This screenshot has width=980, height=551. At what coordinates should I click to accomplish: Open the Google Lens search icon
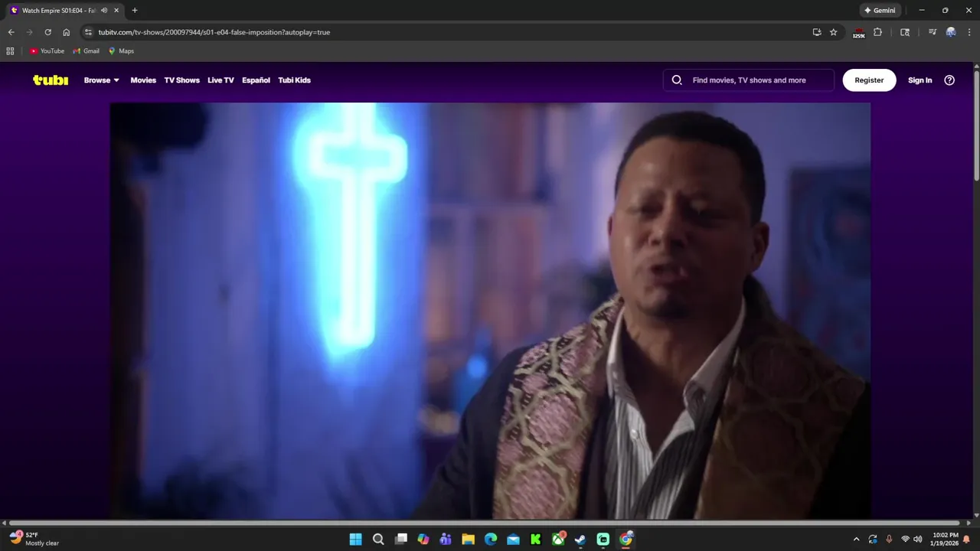tap(905, 32)
